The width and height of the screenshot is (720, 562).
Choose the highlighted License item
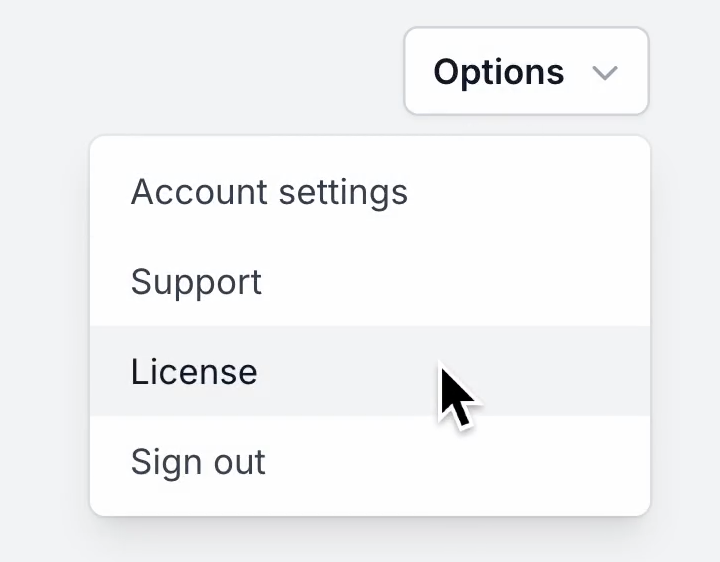pos(370,371)
